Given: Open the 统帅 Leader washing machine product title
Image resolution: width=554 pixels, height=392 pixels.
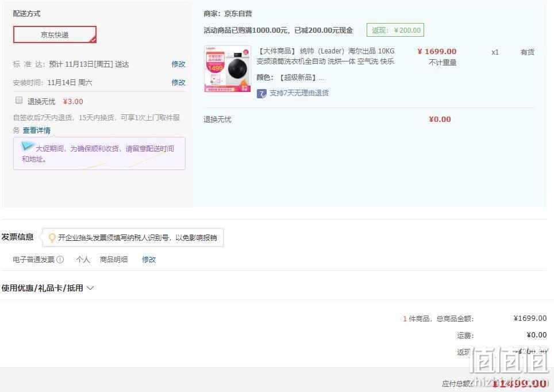Looking at the screenshot, I should (325, 56).
